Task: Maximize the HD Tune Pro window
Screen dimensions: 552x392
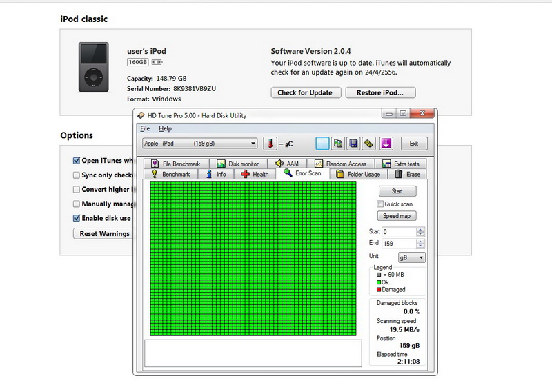Action: (x=403, y=113)
